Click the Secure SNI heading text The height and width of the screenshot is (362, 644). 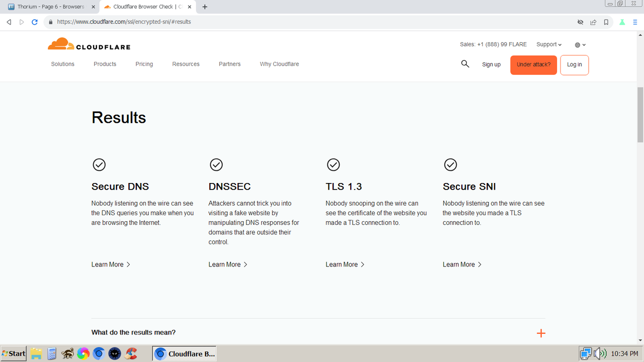click(x=469, y=187)
